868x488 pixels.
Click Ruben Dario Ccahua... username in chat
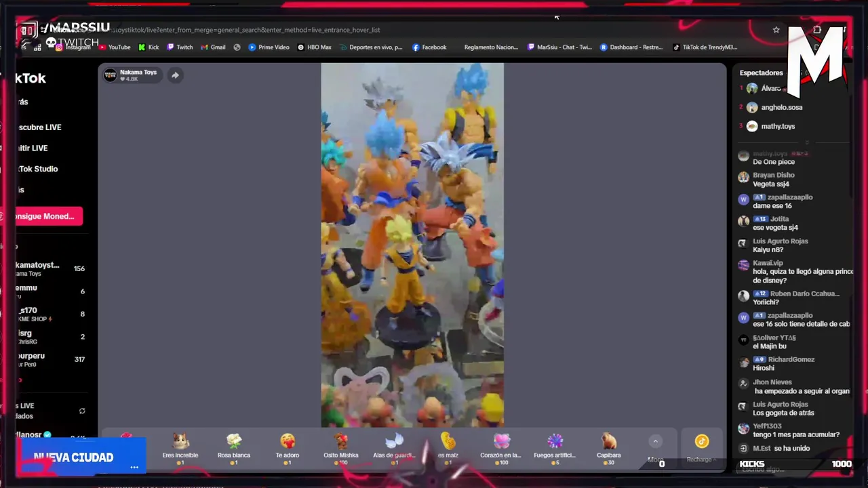point(805,293)
